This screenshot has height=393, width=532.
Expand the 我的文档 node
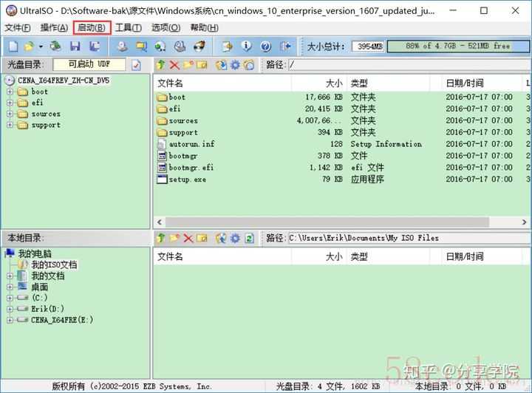tap(10, 276)
